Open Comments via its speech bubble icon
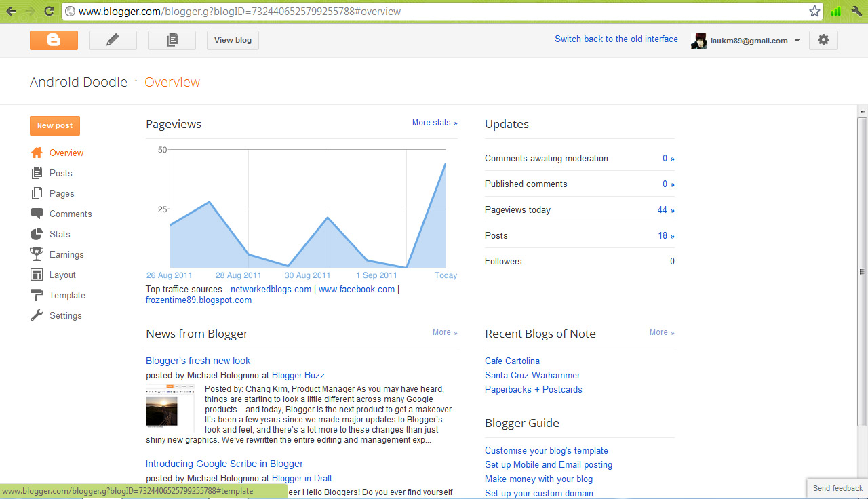868x499 pixels. tap(36, 213)
